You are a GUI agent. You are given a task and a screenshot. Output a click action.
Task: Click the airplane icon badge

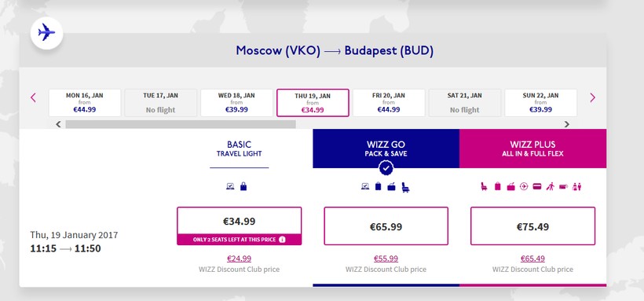click(x=46, y=33)
